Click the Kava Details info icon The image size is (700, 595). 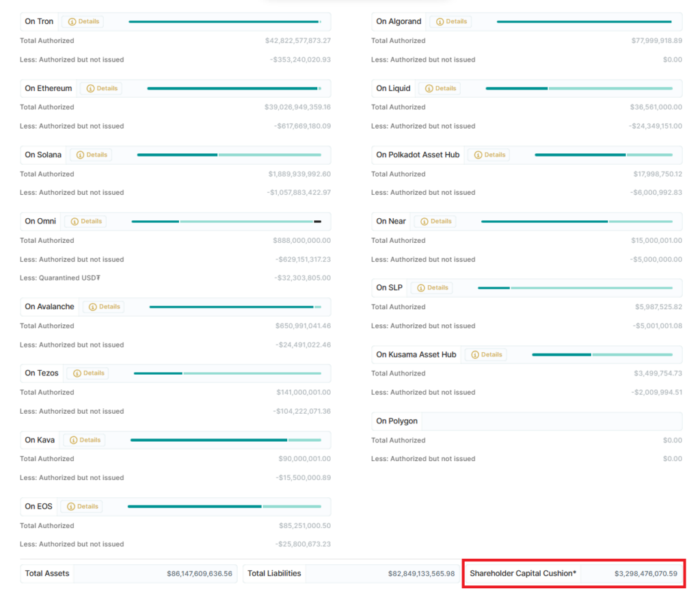pyautogui.click(x=74, y=440)
